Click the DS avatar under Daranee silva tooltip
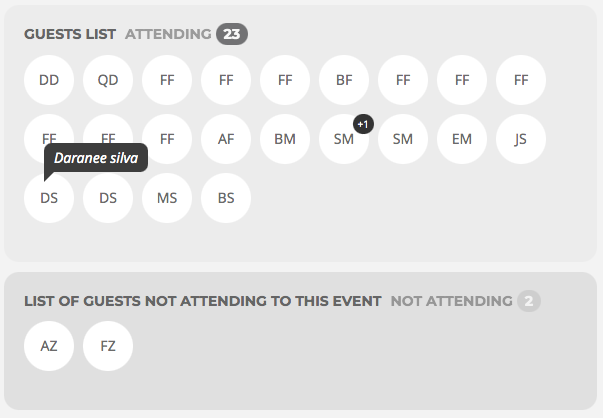 tap(49, 199)
